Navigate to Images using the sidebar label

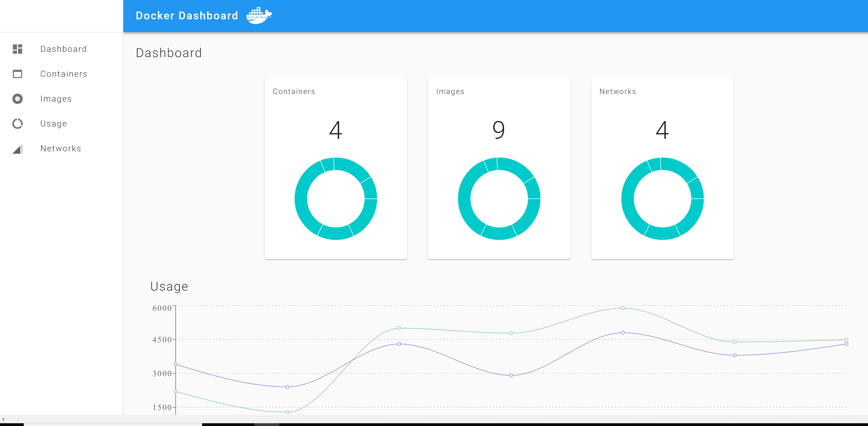(x=56, y=99)
